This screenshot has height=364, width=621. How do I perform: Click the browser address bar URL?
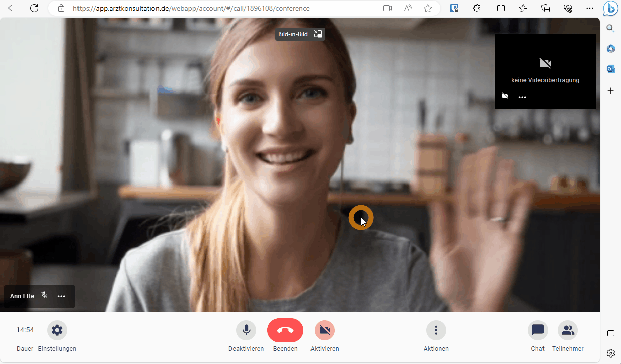[x=191, y=8]
